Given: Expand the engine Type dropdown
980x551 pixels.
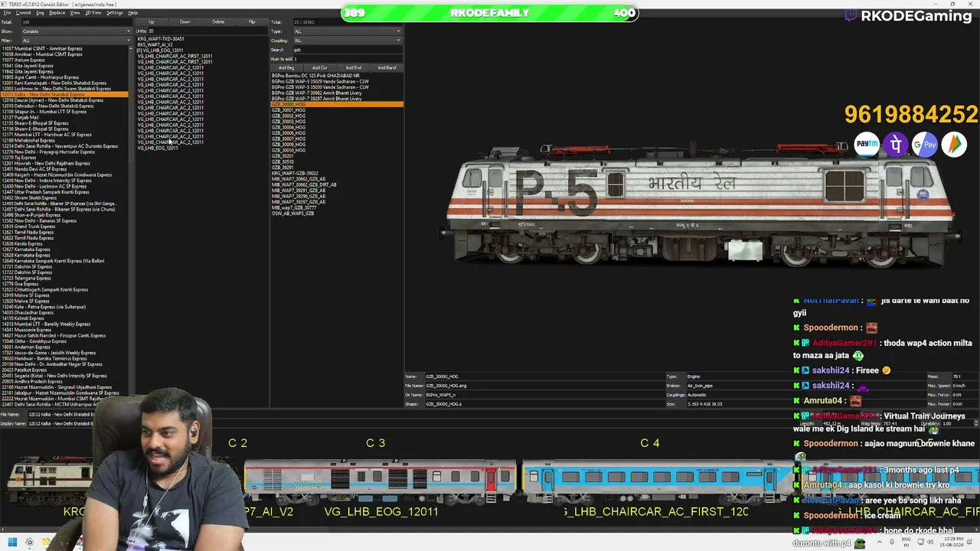Looking at the screenshot, I should [348, 31].
